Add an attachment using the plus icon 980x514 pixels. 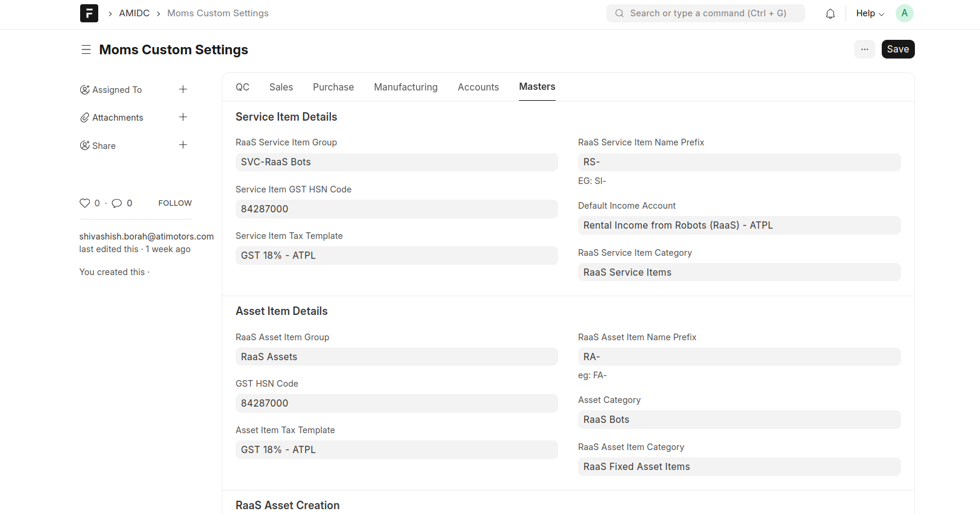(x=183, y=117)
